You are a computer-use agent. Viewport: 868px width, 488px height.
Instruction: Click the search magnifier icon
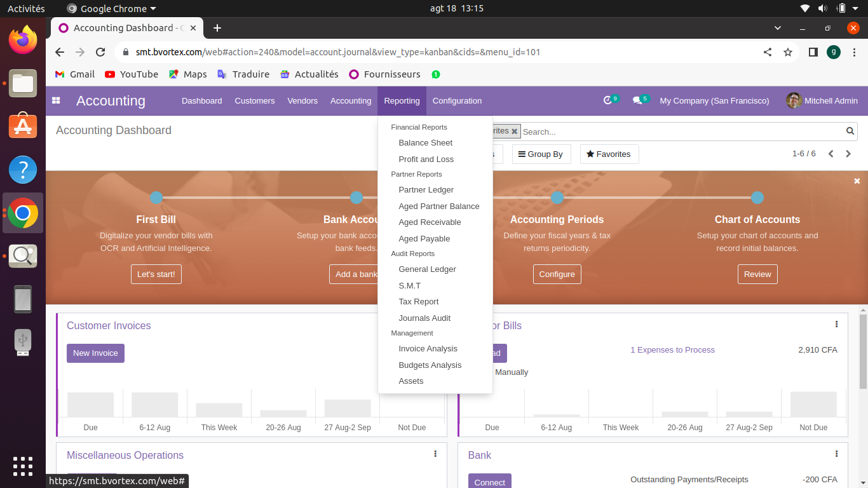(850, 132)
